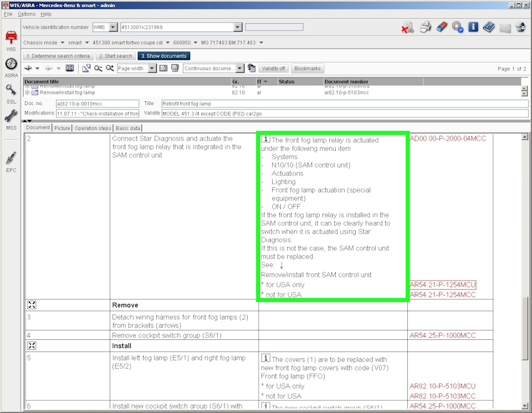Select the 3. Show documents step

click(x=164, y=56)
